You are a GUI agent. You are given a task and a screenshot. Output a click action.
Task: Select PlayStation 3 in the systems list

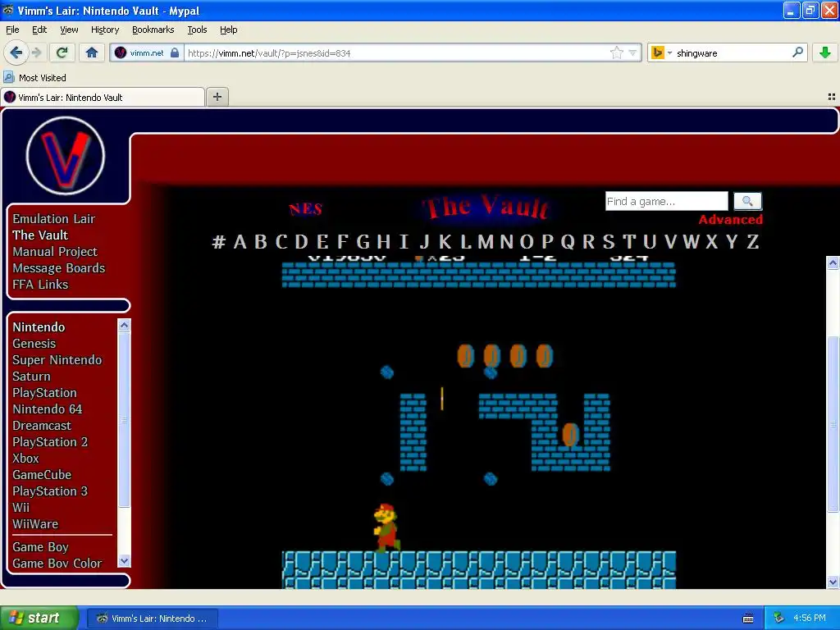pyautogui.click(x=50, y=491)
